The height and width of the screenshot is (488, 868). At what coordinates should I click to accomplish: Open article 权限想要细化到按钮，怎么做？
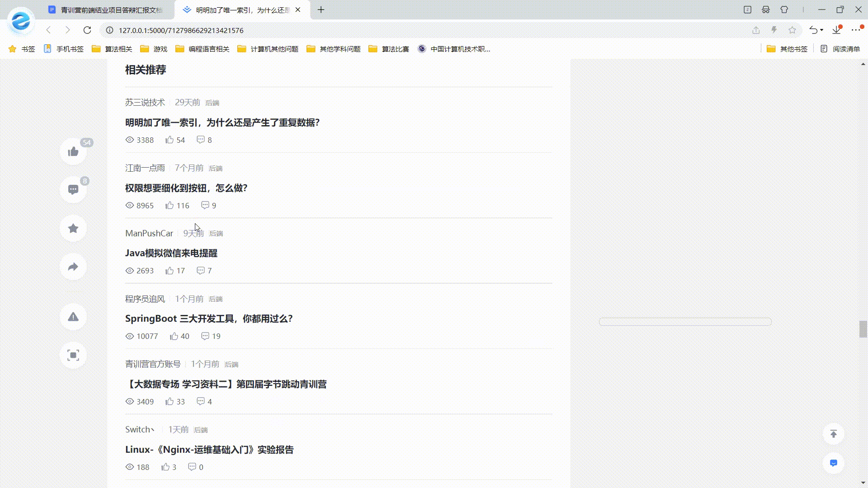[186, 188]
